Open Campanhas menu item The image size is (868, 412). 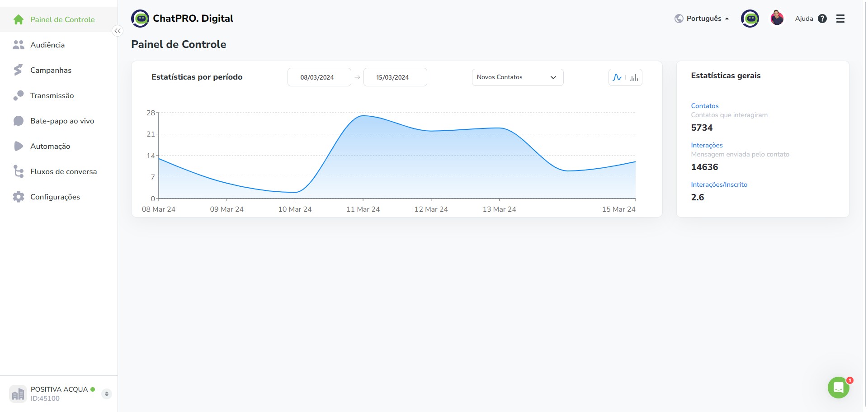[59, 70]
